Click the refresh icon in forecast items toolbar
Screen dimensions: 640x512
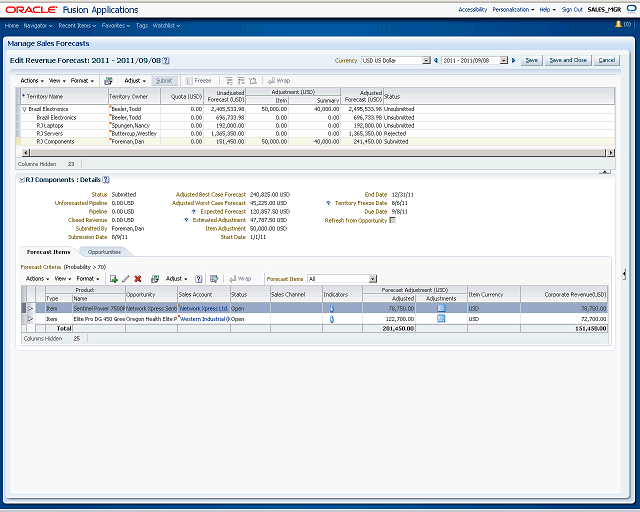[155, 279]
